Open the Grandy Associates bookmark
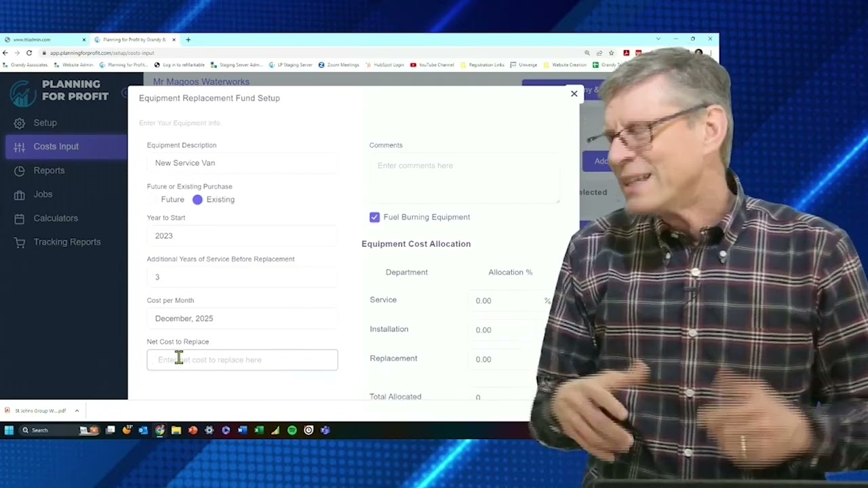 25,65
